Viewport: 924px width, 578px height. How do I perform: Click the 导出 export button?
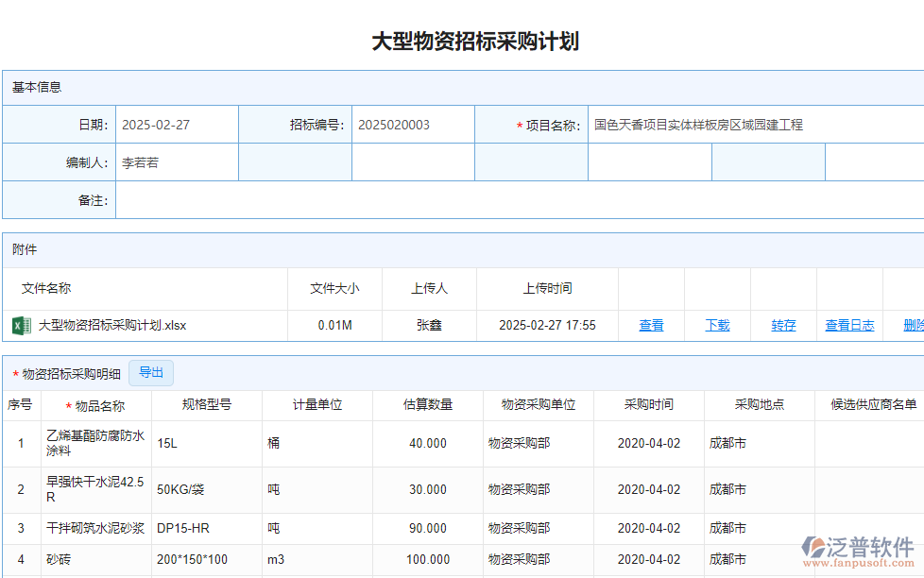150,372
